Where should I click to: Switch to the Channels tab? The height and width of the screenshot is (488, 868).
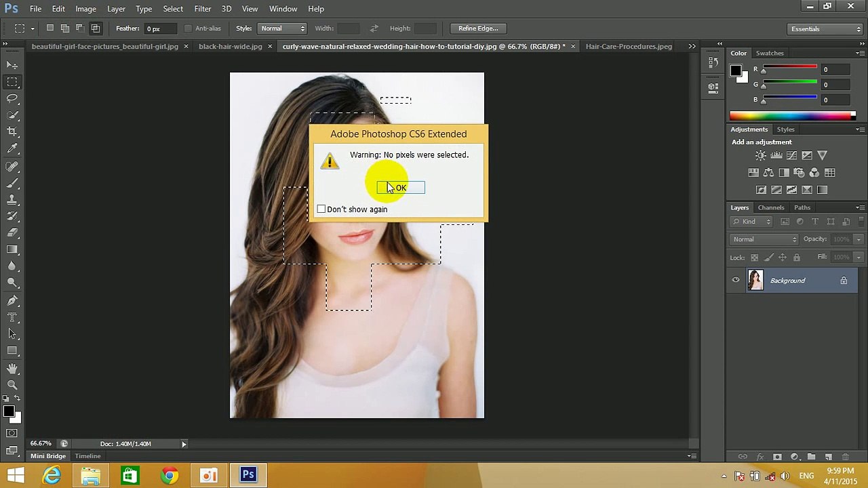(x=770, y=207)
